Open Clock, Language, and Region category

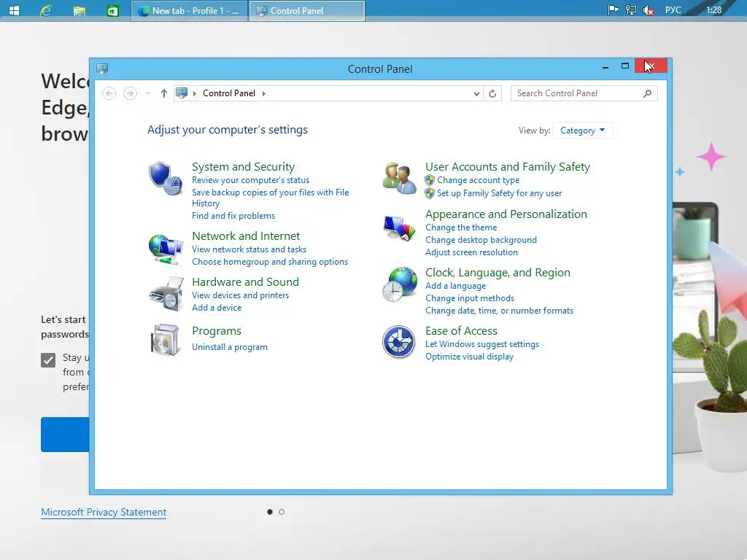point(498,273)
